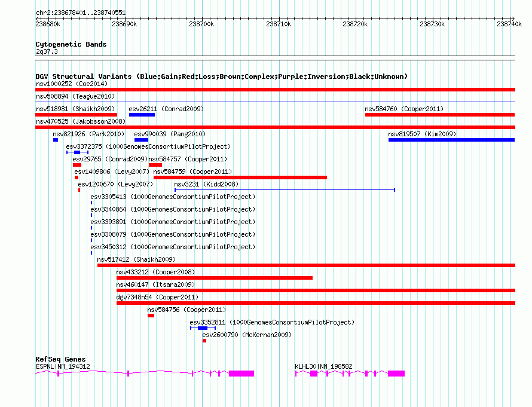Image resolution: width=532 pixels, height=407 pixels.
Task: Click the ruler's right arrow end
Action: pos(513,19)
